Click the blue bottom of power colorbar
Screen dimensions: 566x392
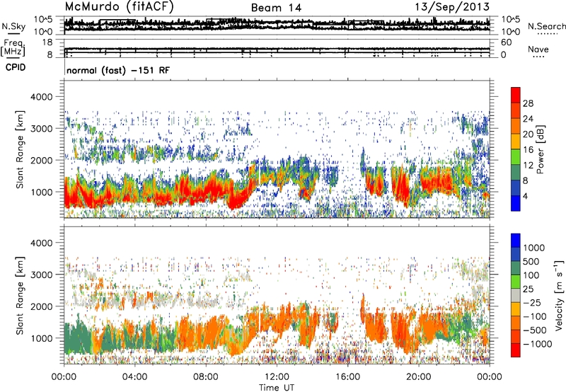click(516, 204)
